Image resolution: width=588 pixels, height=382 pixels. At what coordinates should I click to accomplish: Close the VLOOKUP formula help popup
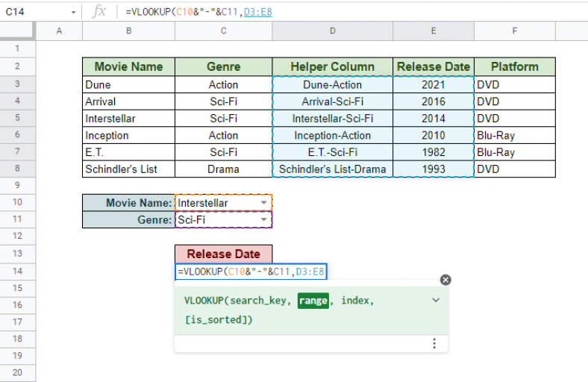coord(445,280)
